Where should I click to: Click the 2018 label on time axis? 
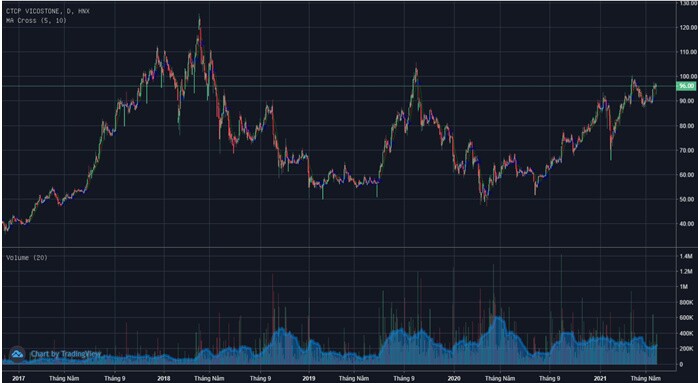(x=164, y=378)
